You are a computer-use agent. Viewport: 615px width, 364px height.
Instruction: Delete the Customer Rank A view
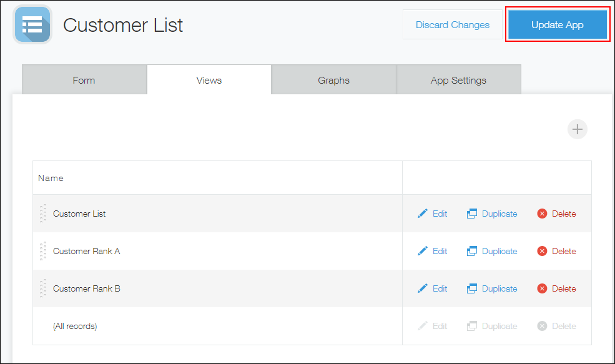point(556,251)
